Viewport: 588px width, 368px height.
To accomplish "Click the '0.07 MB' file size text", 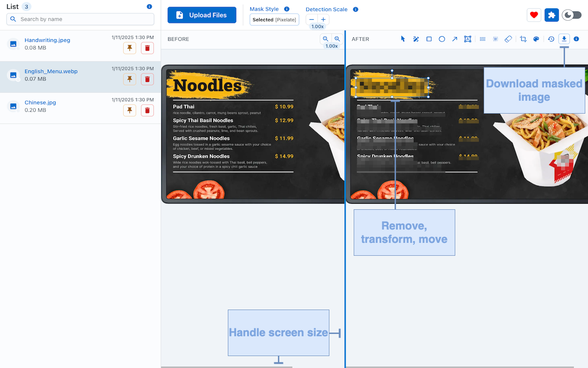I will pos(35,79).
